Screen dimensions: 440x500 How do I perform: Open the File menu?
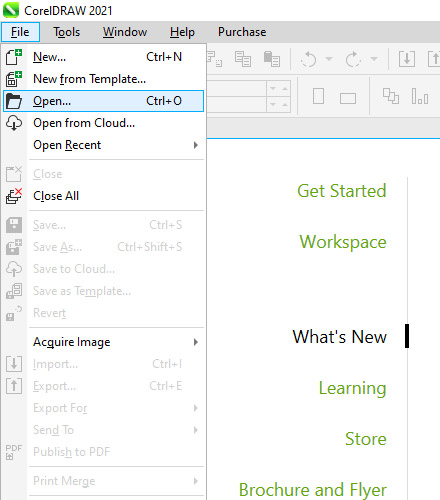[20, 32]
